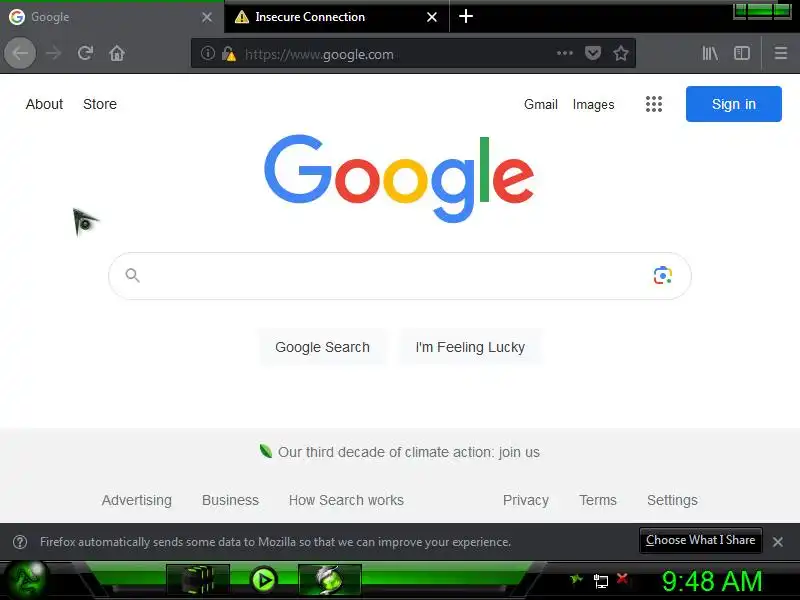Save page to Pocket
The height and width of the screenshot is (600, 800).
pyautogui.click(x=593, y=53)
